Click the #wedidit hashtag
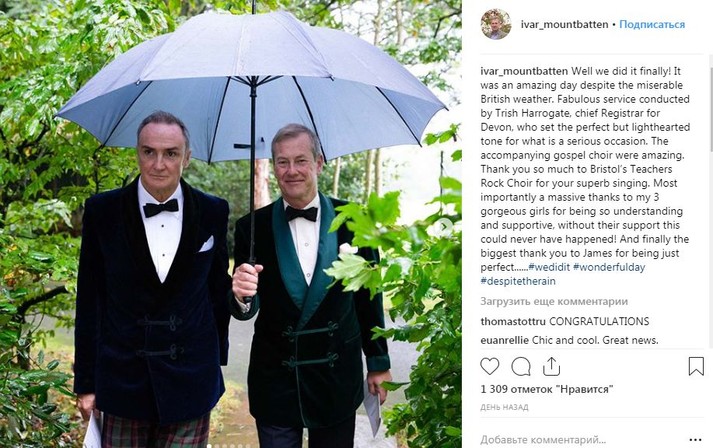This screenshot has width=713, height=448. pos(549,267)
